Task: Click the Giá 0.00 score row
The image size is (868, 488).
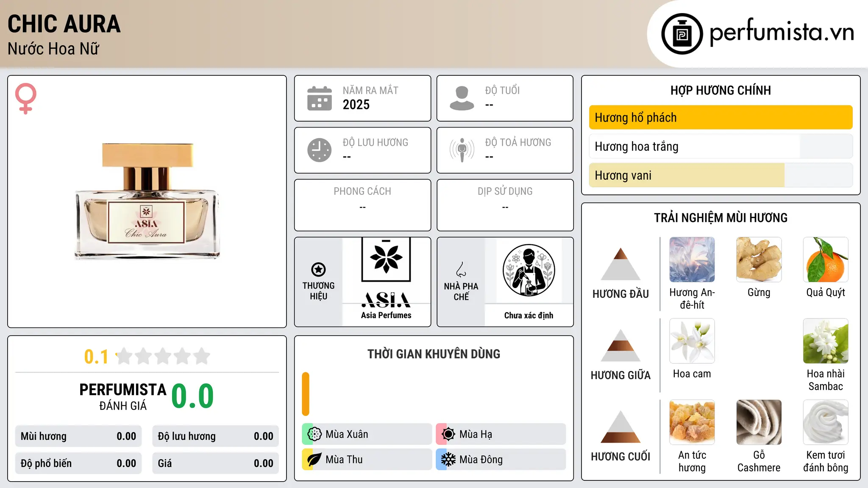Action: click(x=216, y=463)
